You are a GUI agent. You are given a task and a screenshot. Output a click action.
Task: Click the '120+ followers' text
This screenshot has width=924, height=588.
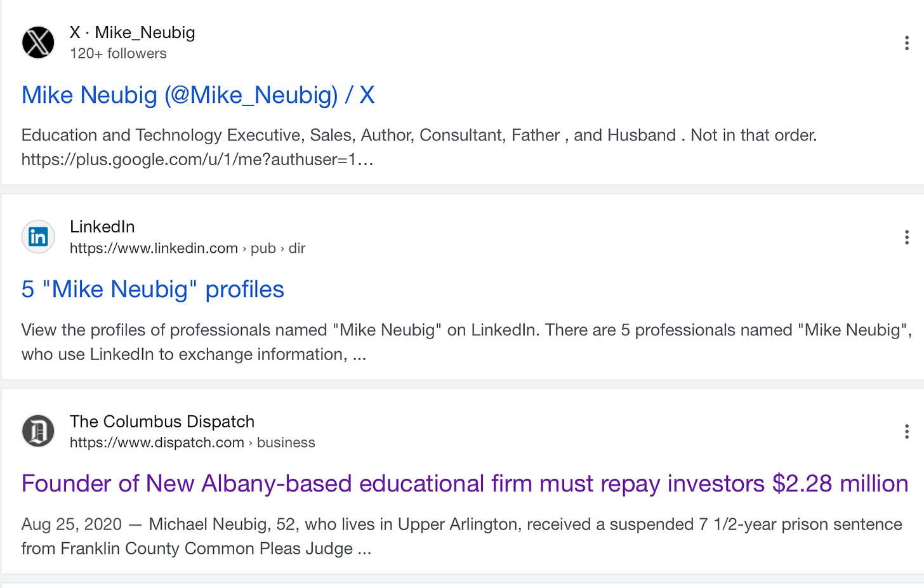click(x=118, y=53)
